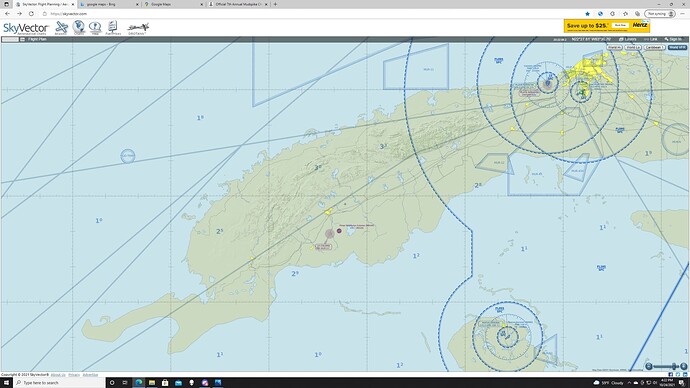Open the Layers menu on the map bar
This screenshot has width=690, height=388.
click(628, 39)
